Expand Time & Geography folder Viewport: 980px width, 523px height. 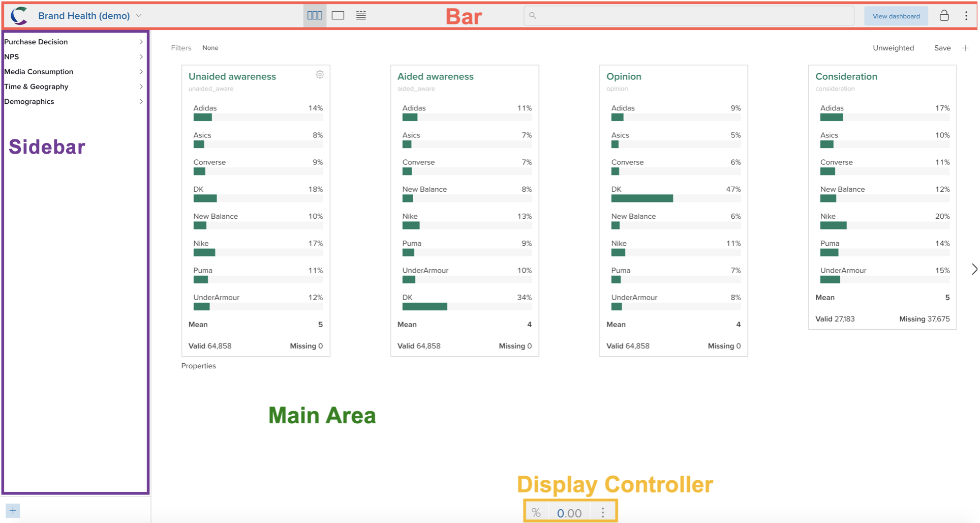click(x=74, y=86)
